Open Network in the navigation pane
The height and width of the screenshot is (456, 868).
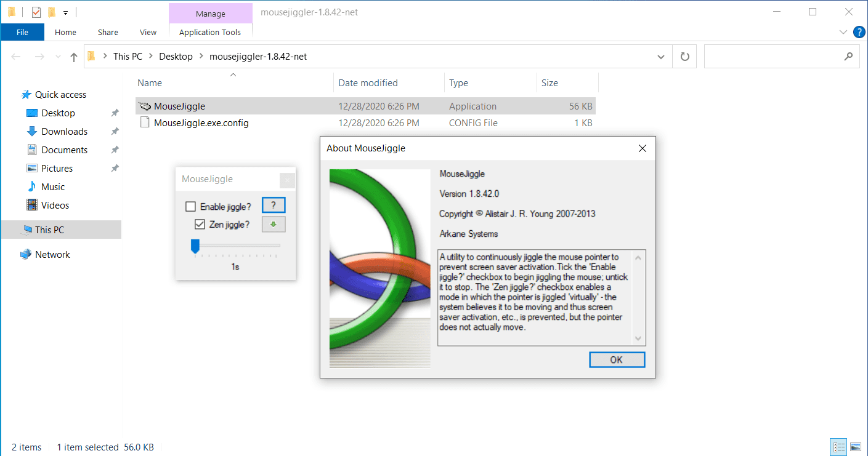tap(52, 255)
